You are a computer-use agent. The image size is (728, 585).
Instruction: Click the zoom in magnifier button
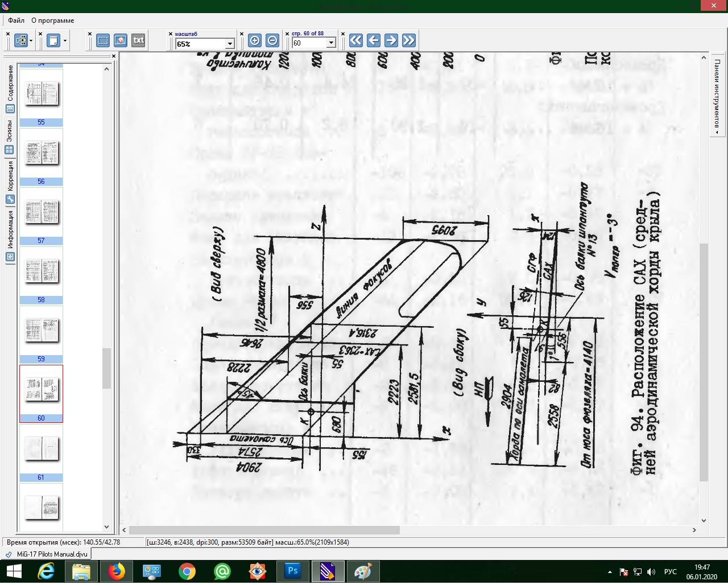click(x=255, y=40)
